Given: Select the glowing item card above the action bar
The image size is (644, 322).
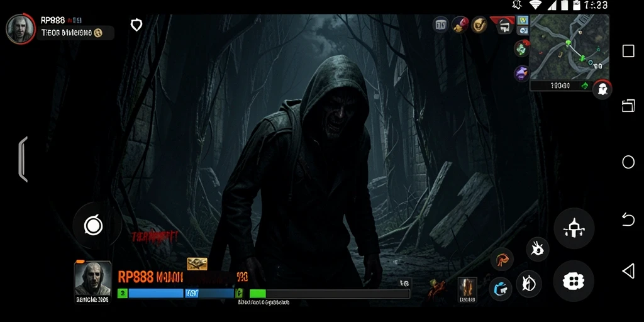Looking at the screenshot, I should [467, 290].
